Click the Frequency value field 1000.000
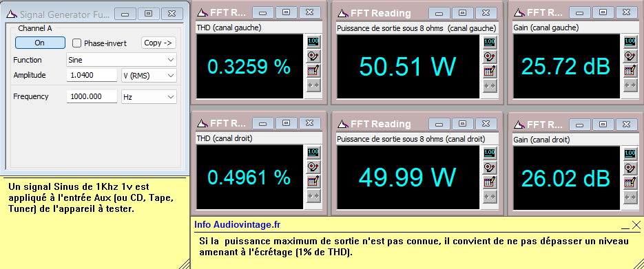 [92, 97]
